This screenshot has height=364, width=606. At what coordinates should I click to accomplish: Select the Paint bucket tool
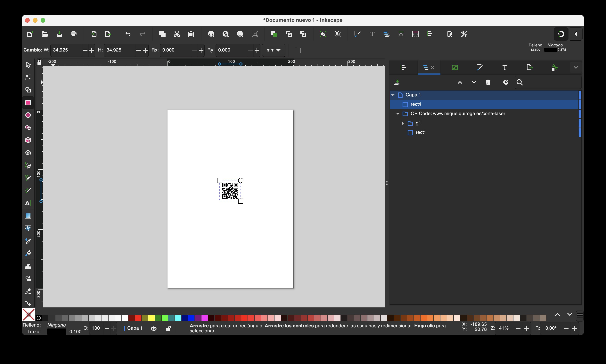click(x=28, y=253)
